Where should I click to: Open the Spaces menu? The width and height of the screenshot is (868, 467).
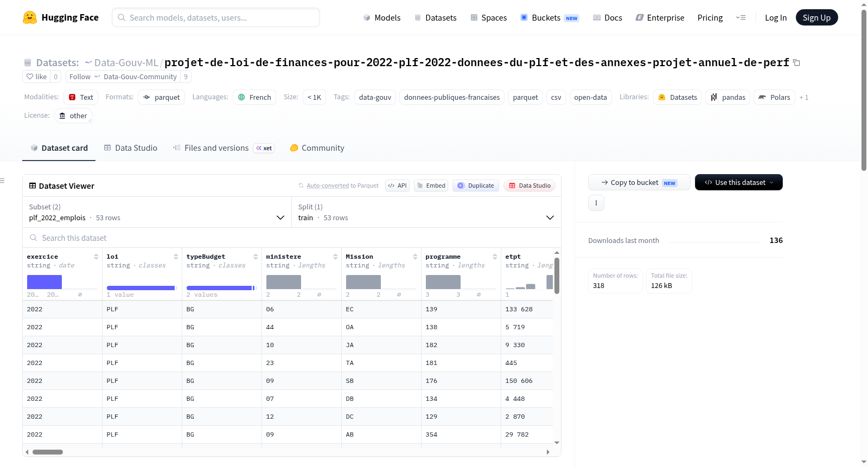point(489,17)
